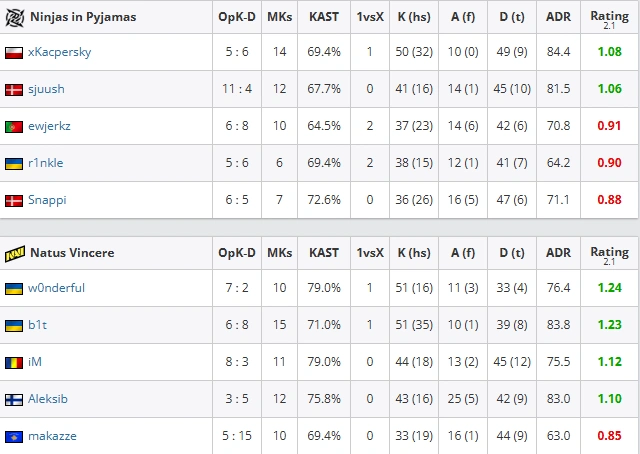Screen dimensions: 640x454
Task: Go to Snappi's player profile
Action: (47, 200)
